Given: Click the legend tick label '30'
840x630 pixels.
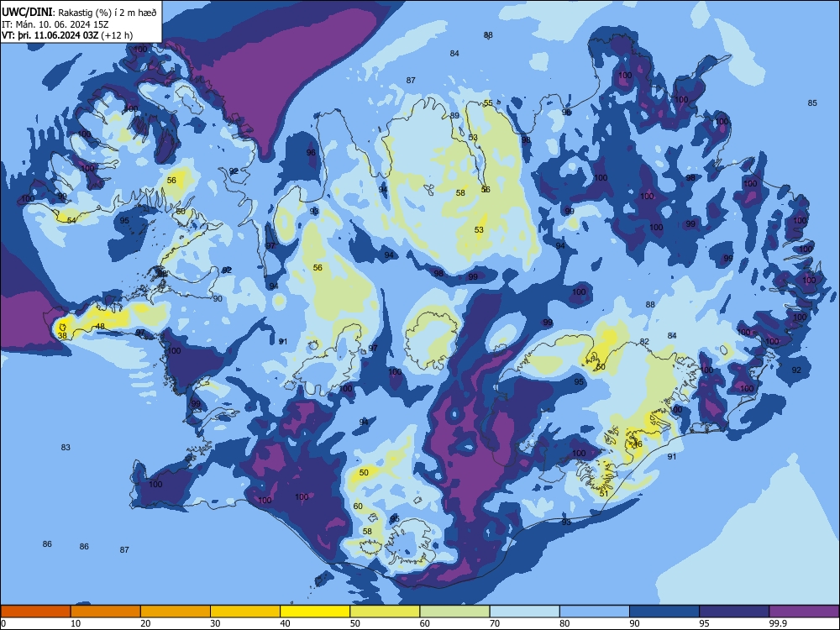Looking at the screenshot, I should (x=215, y=623).
